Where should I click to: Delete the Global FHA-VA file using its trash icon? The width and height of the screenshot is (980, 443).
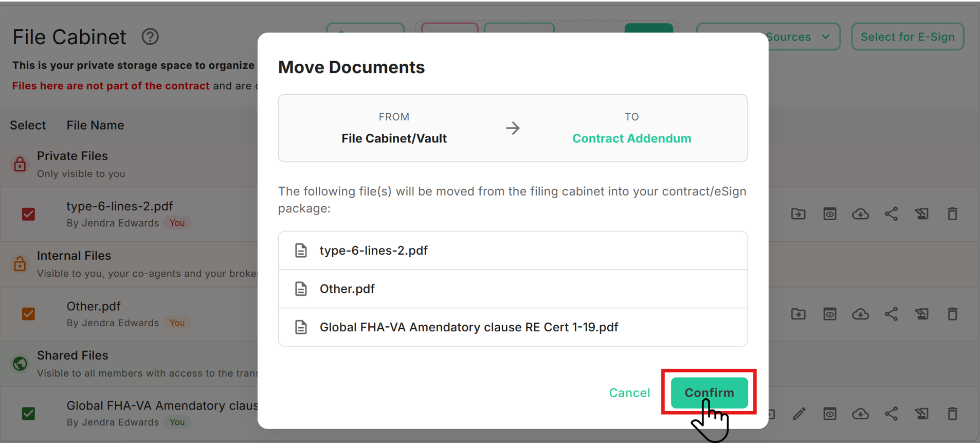[952, 414]
